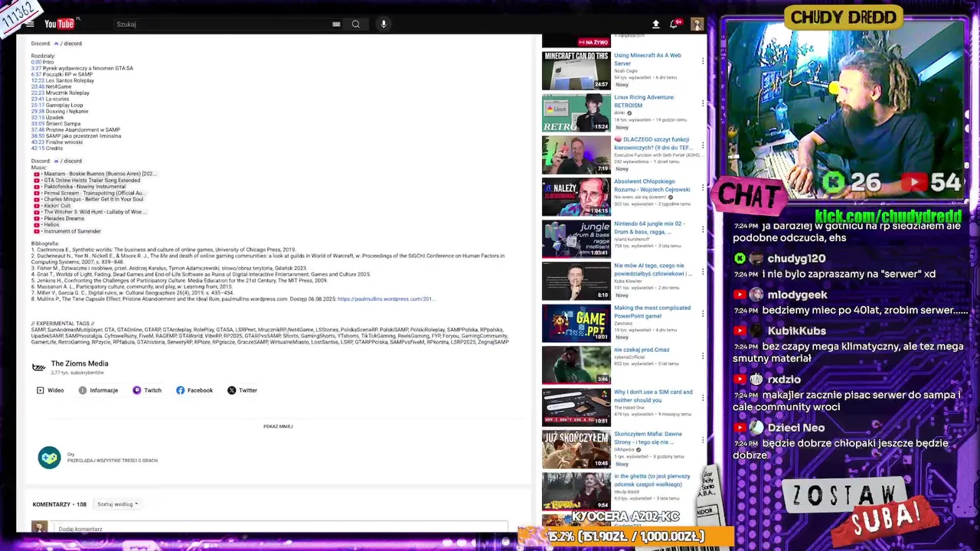This screenshot has height=551, width=980.
Task: Click the search magnifier button
Action: 356,24
